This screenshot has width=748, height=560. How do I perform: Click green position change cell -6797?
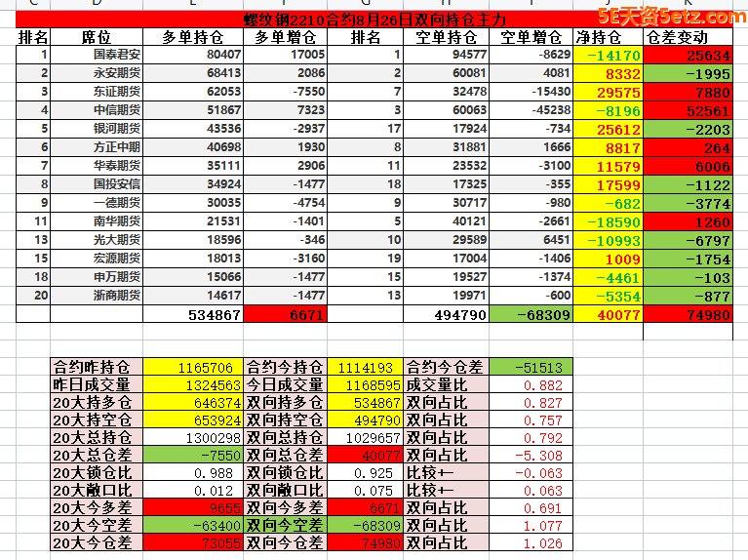[688, 240]
